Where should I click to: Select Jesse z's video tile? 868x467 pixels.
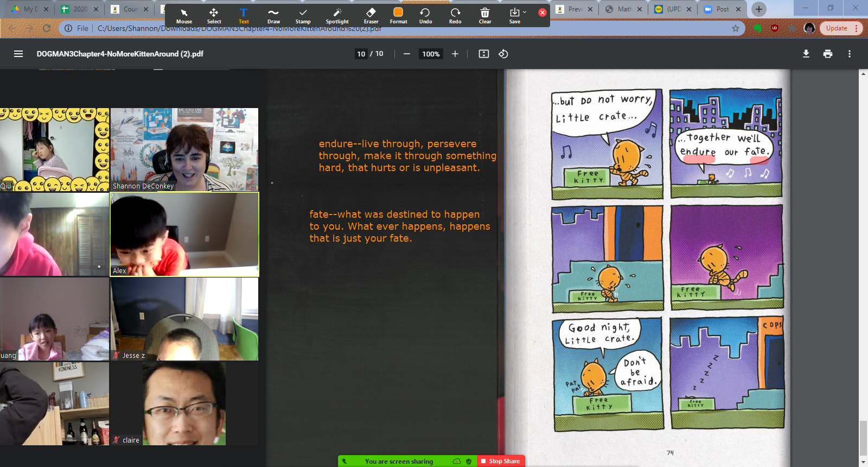(184, 319)
